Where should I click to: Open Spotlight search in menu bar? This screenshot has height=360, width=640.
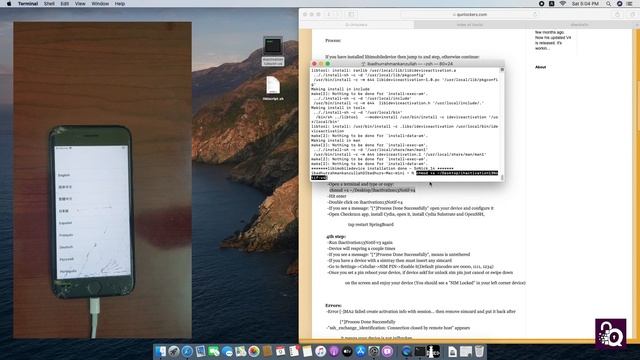(608, 4)
